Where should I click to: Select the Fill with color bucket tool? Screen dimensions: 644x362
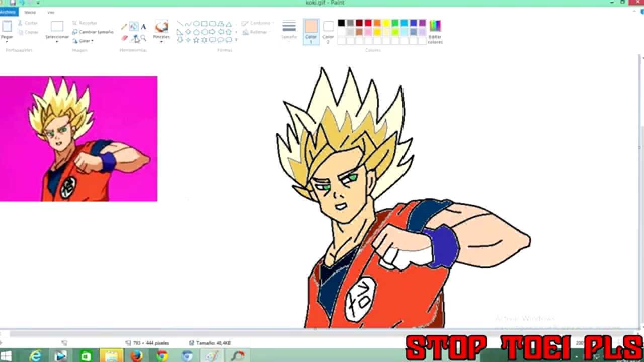[x=133, y=27]
